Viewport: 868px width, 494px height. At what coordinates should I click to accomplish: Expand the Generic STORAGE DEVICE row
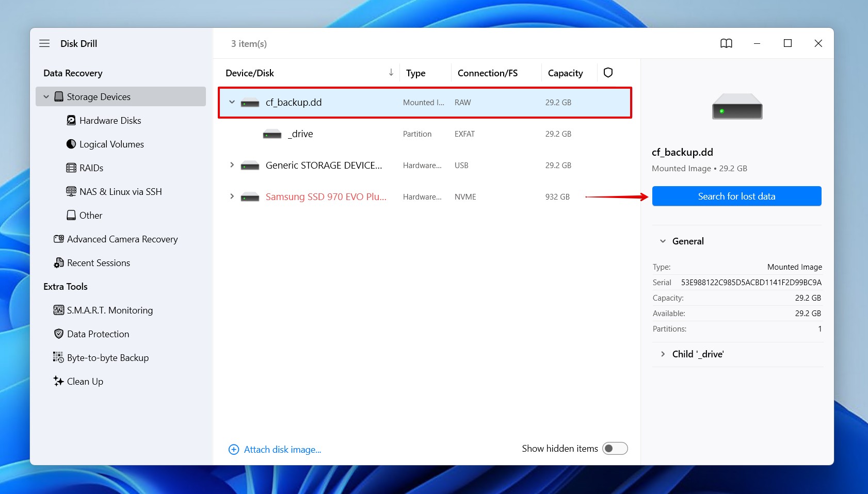[232, 165]
